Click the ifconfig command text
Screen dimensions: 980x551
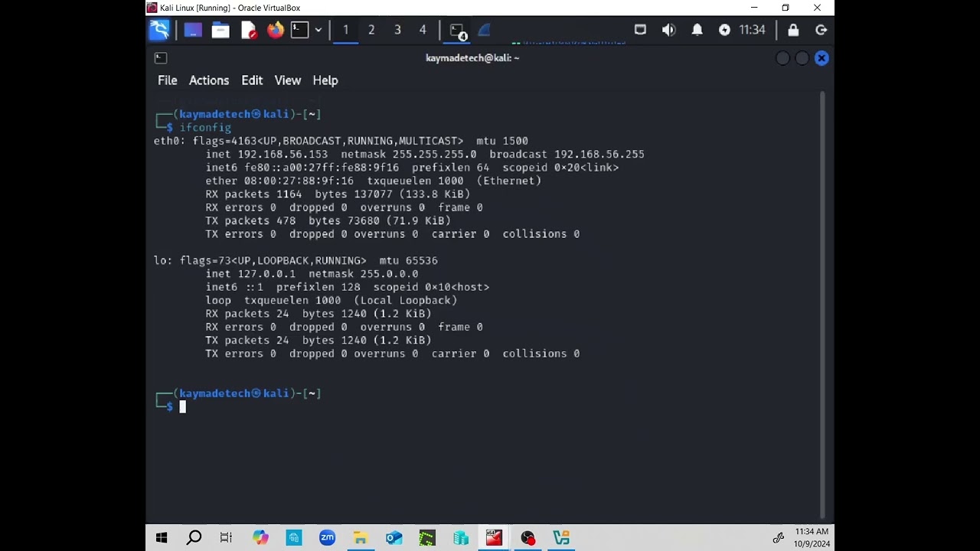point(205,127)
